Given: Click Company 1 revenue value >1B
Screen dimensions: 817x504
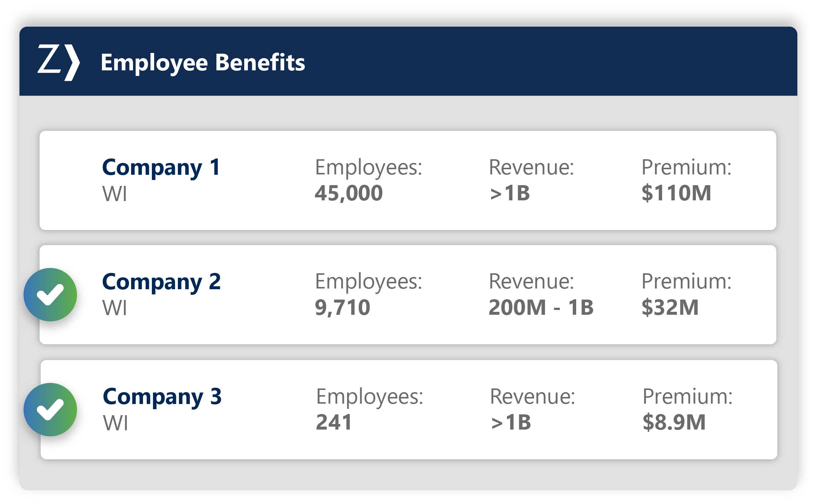Looking at the screenshot, I should [510, 193].
